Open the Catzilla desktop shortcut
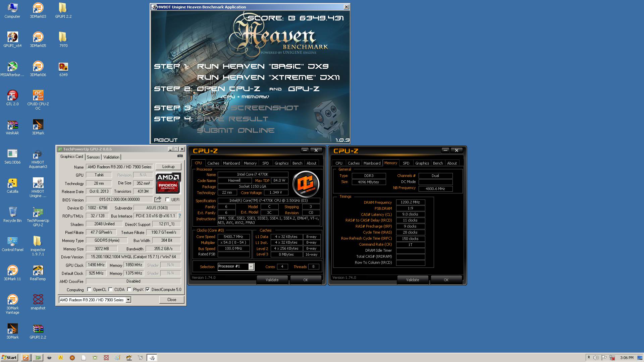 (12, 185)
